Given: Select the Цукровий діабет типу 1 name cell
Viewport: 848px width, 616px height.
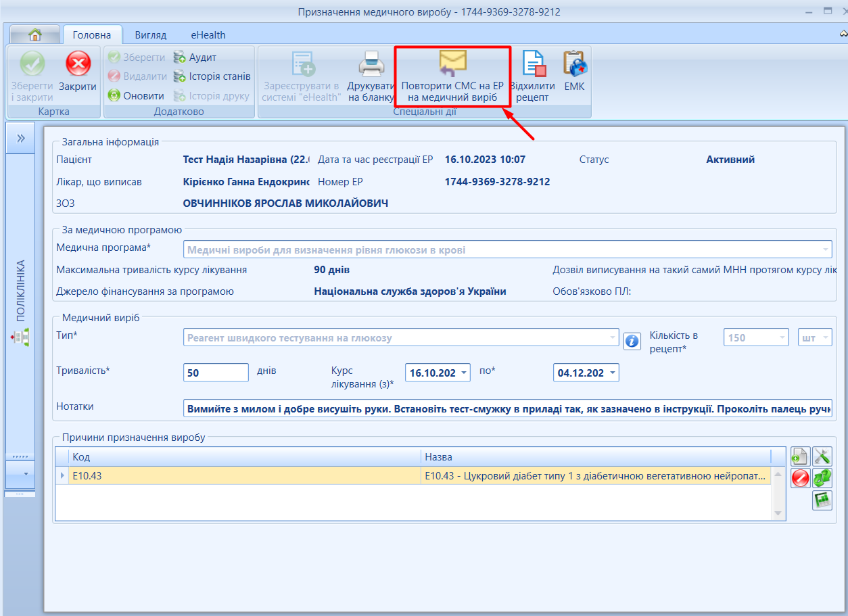Looking at the screenshot, I should click(x=596, y=476).
